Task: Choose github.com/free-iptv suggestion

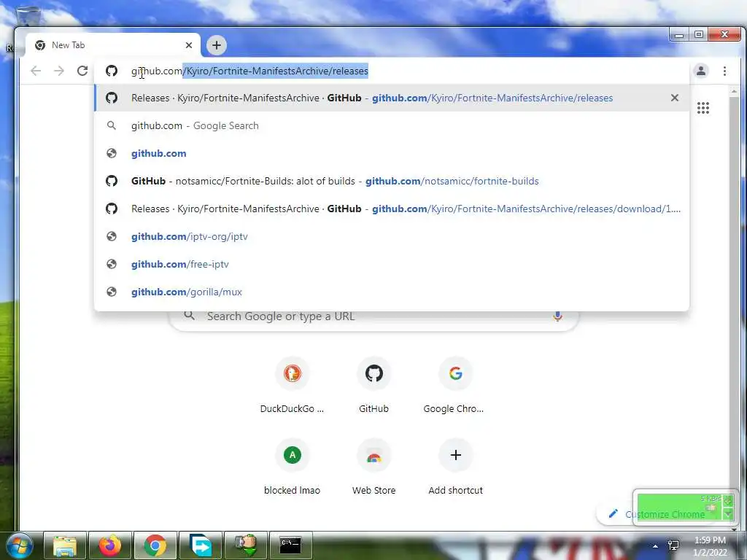Action: (392, 264)
